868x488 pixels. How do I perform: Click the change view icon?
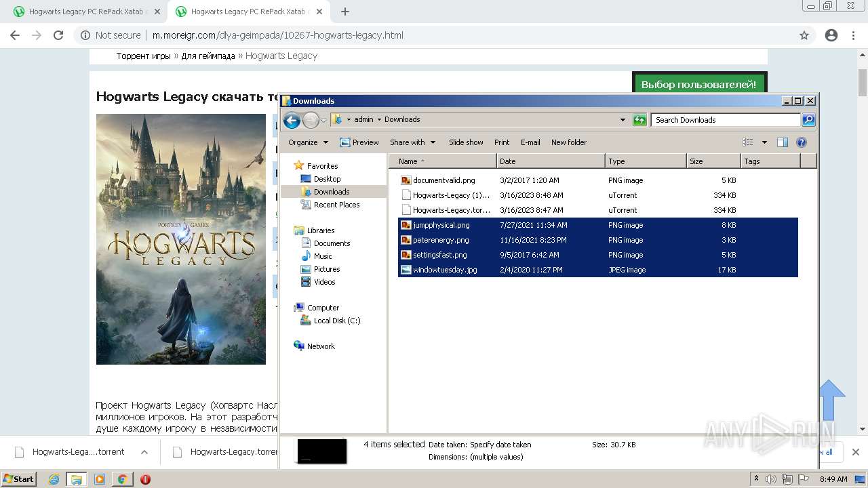pyautogui.click(x=748, y=142)
